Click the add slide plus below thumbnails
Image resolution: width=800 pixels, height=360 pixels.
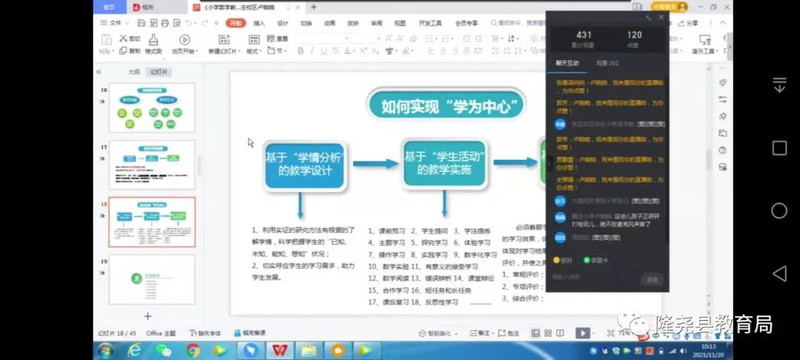(147, 316)
